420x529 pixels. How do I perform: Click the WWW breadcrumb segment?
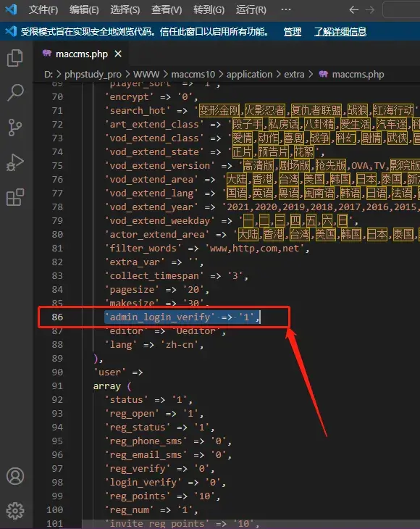(146, 74)
